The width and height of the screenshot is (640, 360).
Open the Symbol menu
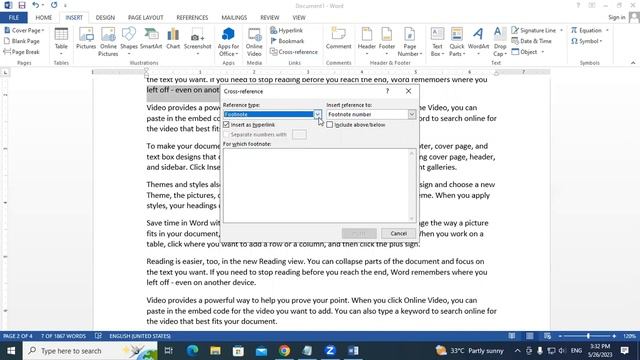coord(587,41)
